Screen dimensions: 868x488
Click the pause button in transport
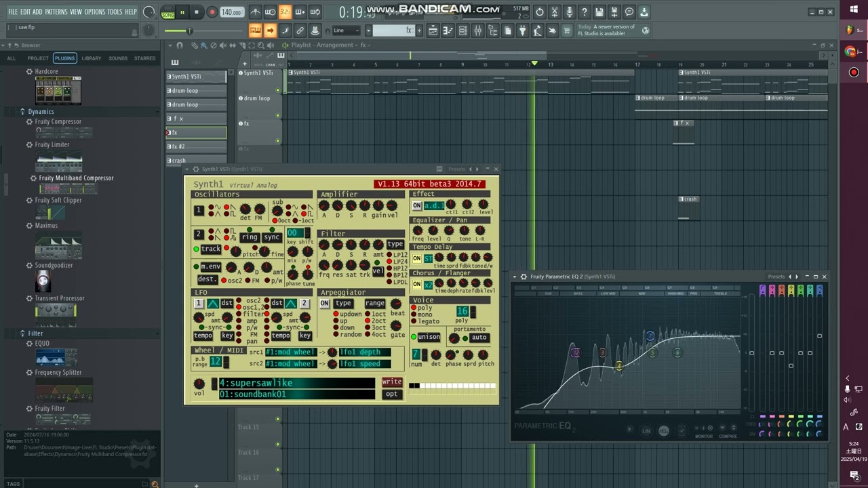[x=182, y=12]
